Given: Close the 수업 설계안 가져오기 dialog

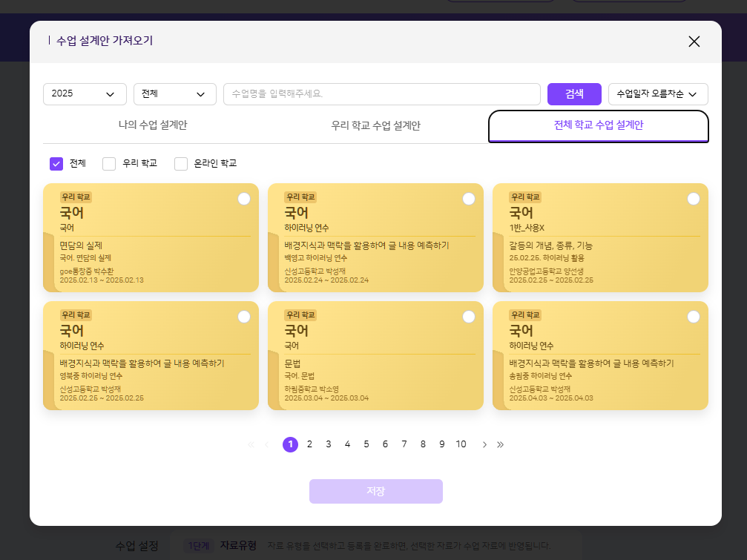Looking at the screenshot, I should pyautogui.click(x=694, y=42).
